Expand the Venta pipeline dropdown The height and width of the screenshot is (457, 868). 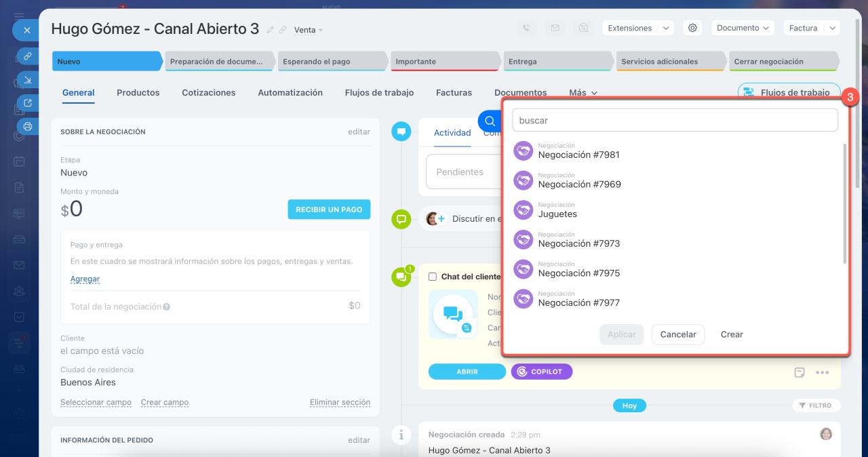309,30
